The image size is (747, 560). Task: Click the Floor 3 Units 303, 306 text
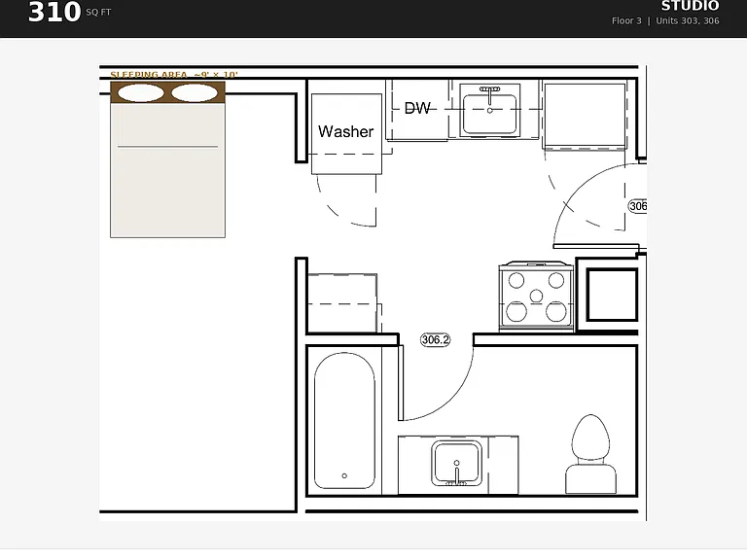click(x=665, y=20)
